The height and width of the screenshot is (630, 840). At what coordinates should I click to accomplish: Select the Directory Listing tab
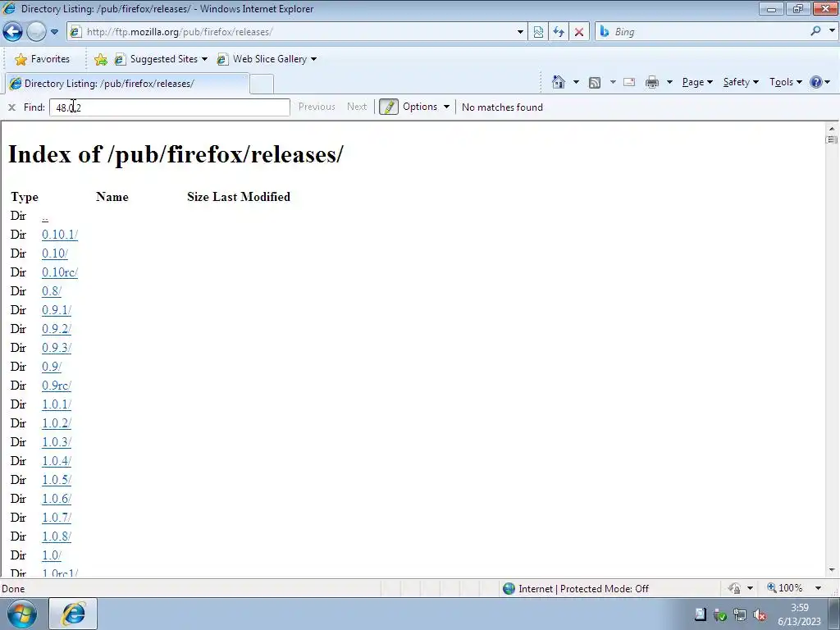127,84
